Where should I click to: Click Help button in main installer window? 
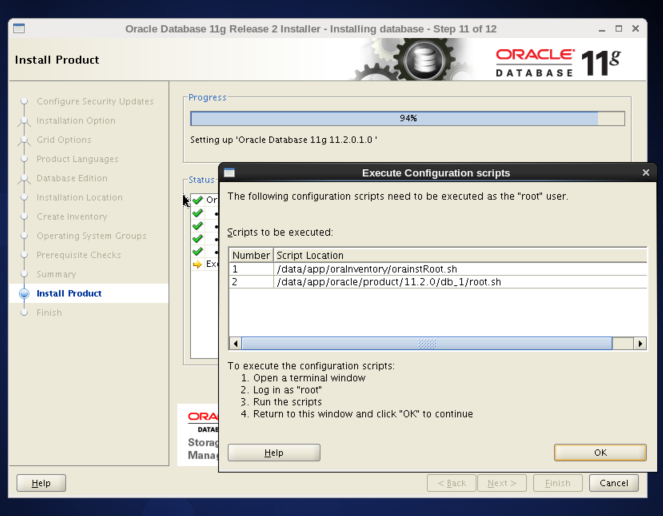tap(41, 483)
